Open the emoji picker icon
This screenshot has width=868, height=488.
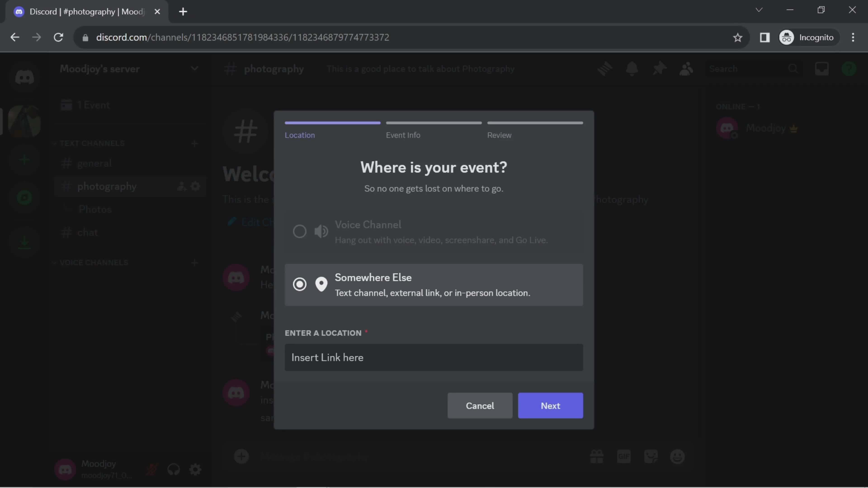tap(677, 457)
